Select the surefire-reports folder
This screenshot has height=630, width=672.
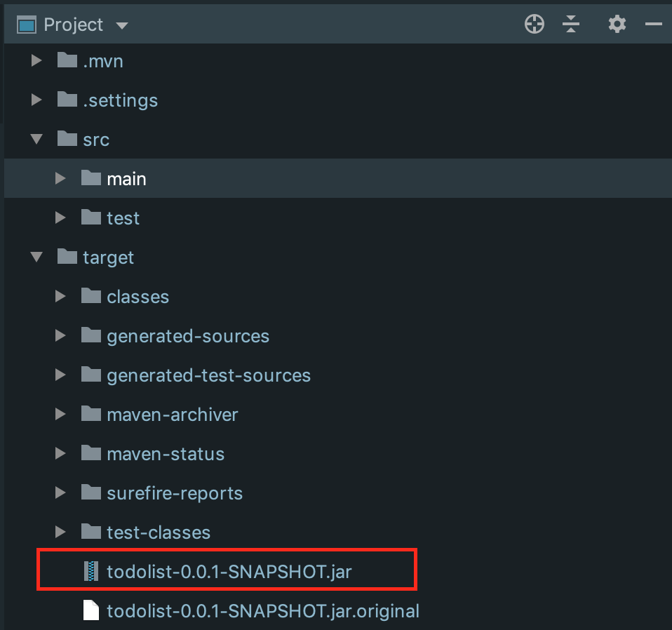click(x=175, y=493)
